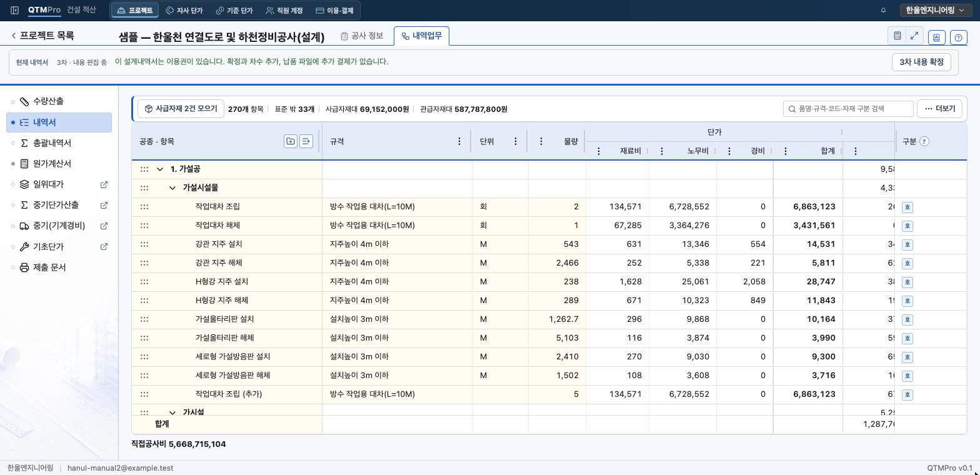Switch to the 프로젝트 top menu

pyautogui.click(x=135, y=11)
